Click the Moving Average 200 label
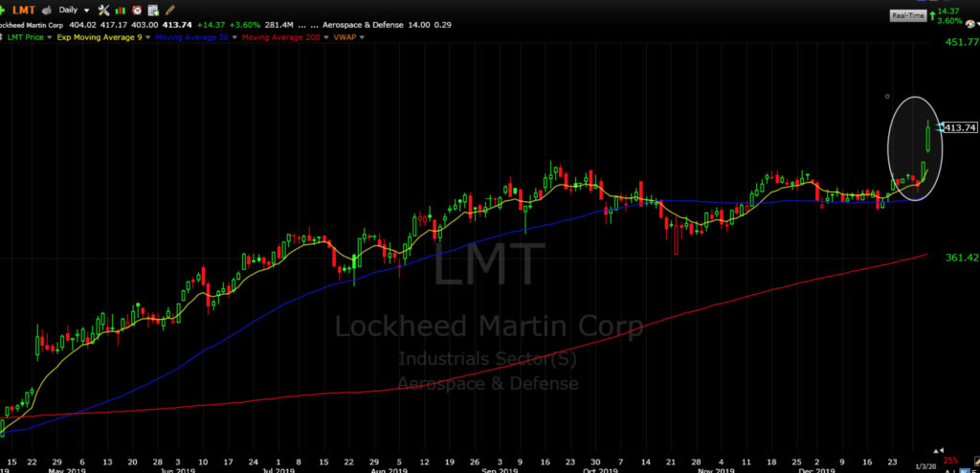This screenshot has height=473, width=980. tap(280, 37)
